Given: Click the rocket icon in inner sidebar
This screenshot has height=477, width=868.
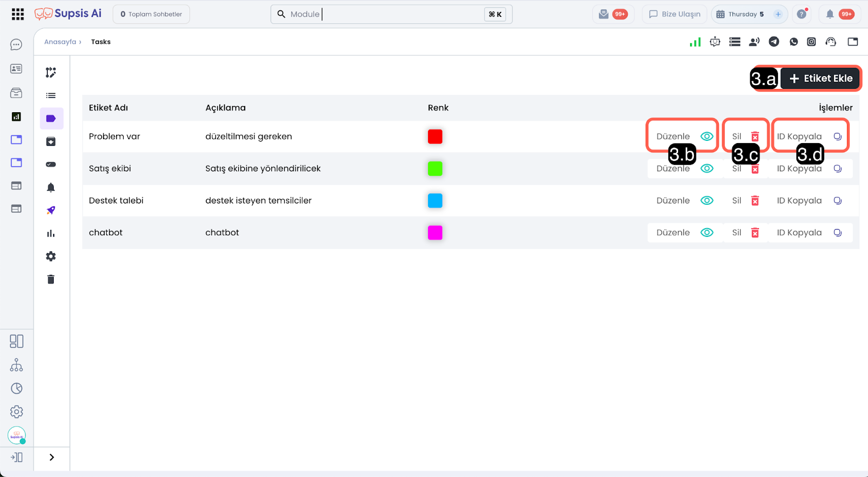Looking at the screenshot, I should (x=51, y=210).
